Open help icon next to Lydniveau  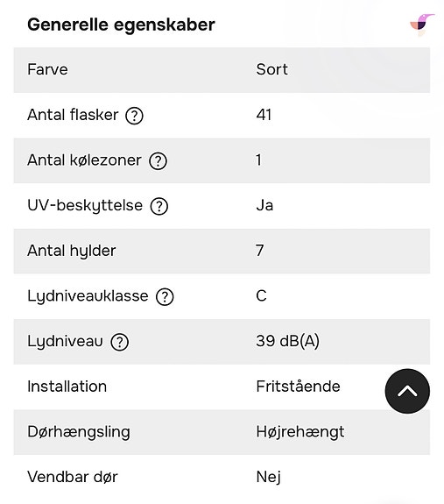click(120, 343)
